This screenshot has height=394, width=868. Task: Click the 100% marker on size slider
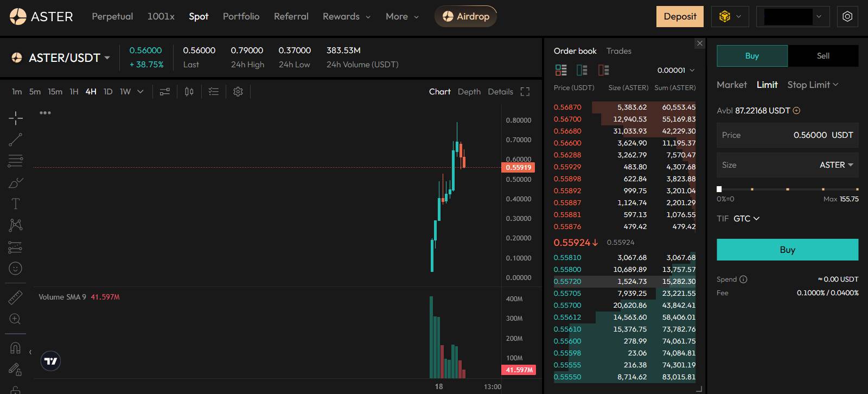coord(857,189)
